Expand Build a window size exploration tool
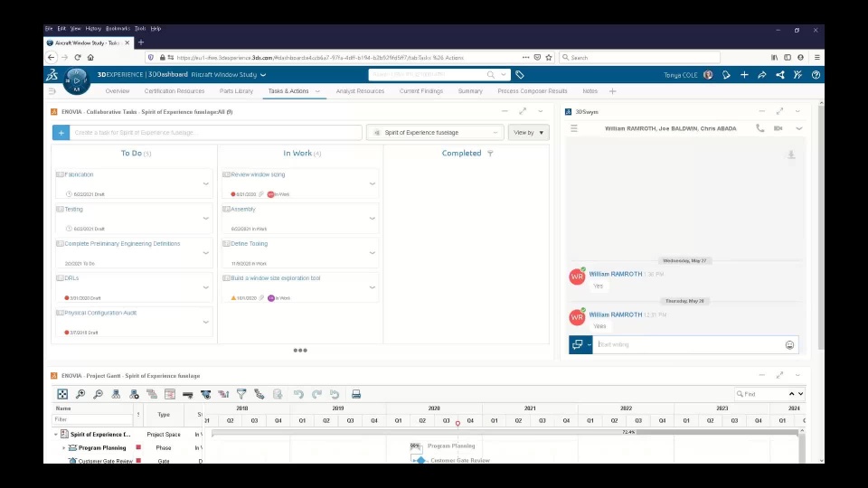The image size is (868, 488). click(x=372, y=287)
